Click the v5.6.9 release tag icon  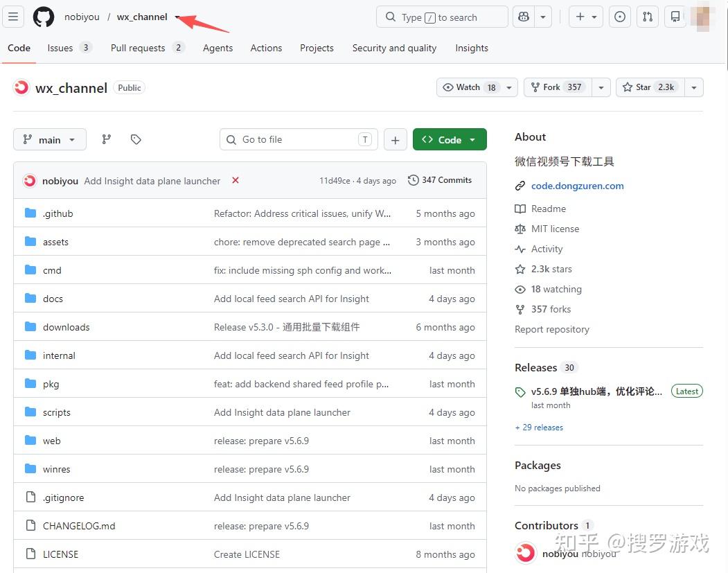click(x=520, y=392)
